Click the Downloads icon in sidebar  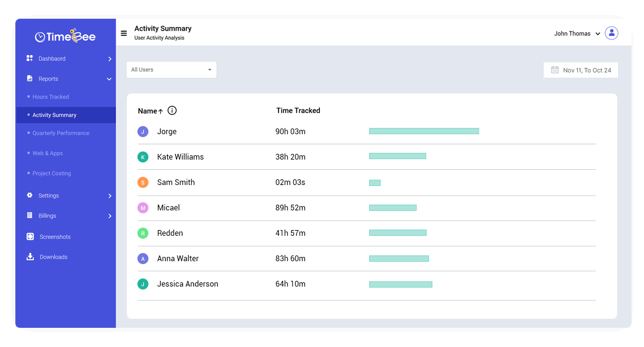pos(30,256)
